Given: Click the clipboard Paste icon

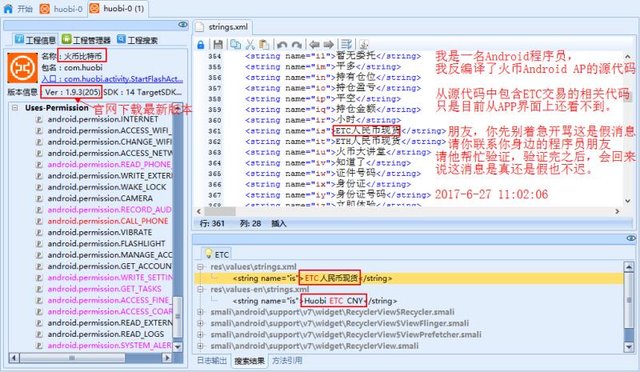Looking at the screenshot, I should pyautogui.click(x=264, y=44).
